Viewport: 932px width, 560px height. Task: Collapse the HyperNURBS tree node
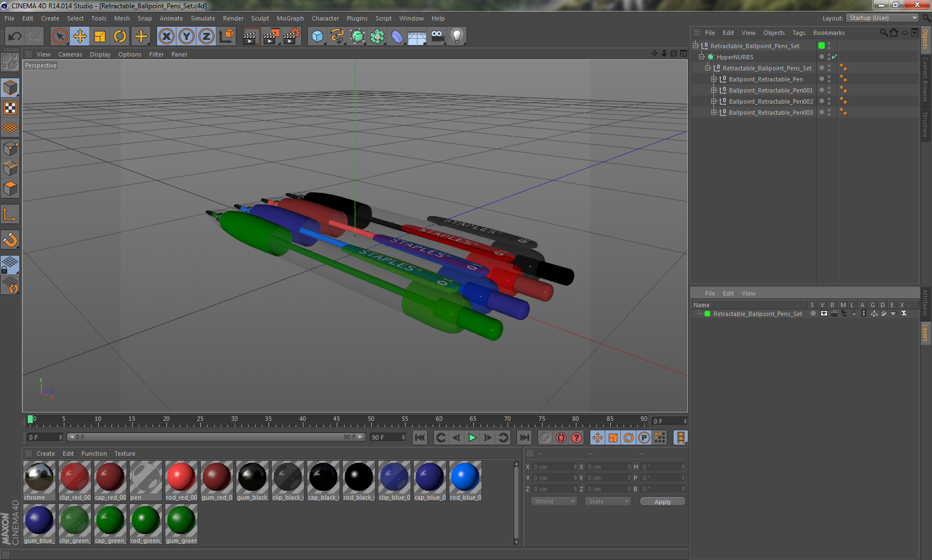pos(702,57)
